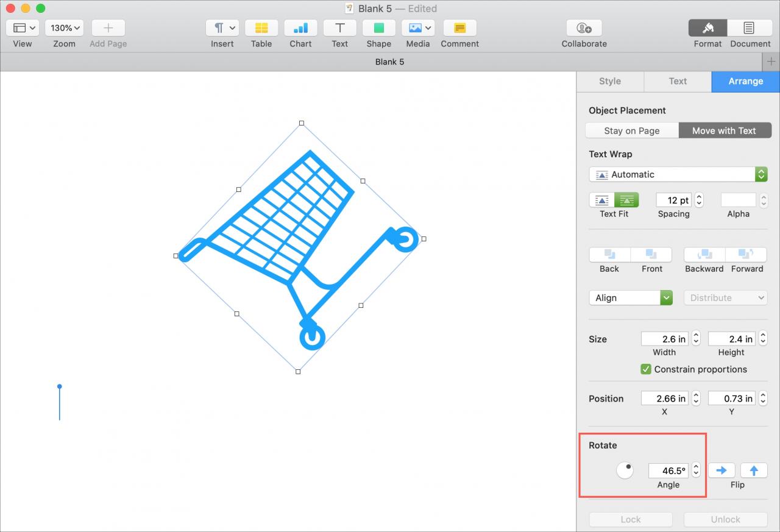The image size is (780, 532).
Task: Toggle the Format inspector
Action: pyautogui.click(x=707, y=28)
